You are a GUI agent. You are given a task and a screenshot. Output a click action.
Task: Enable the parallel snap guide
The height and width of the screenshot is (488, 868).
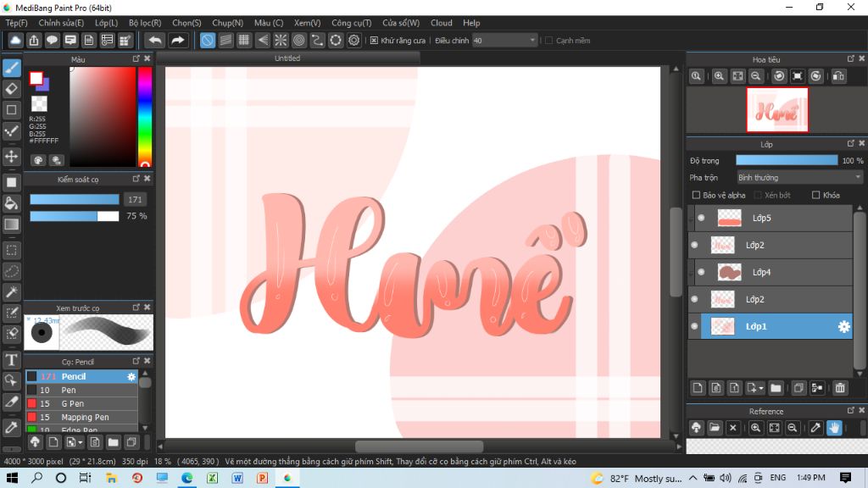point(225,41)
